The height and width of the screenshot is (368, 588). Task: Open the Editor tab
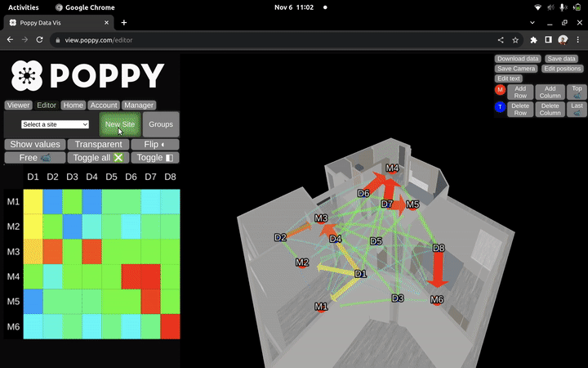(x=47, y=105)
